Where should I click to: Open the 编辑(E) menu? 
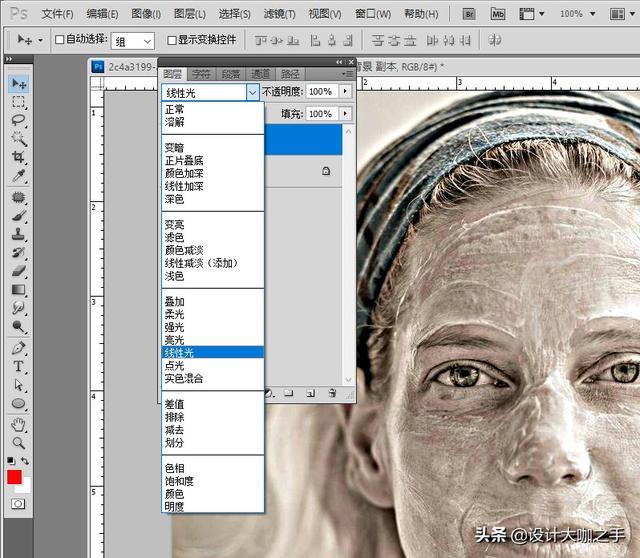tap(102, 14)
